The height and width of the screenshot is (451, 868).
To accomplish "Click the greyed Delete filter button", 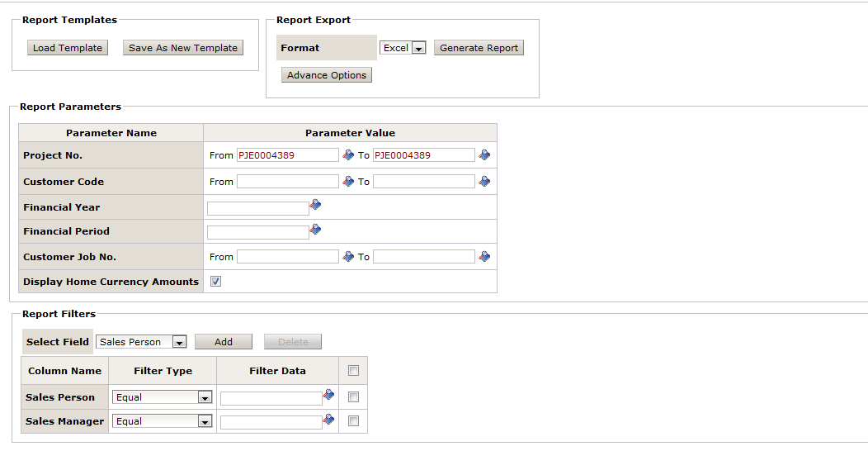I will (x=293, y=342).
